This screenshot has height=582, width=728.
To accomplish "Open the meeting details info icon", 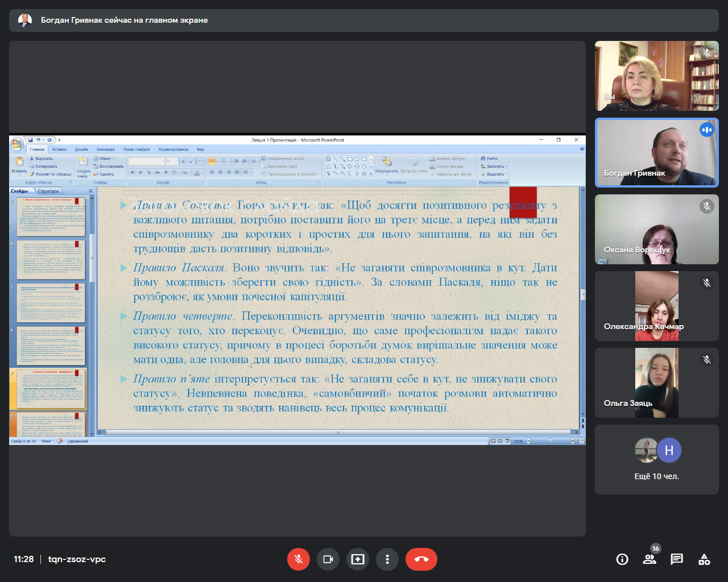I will click(x=622, y=559).
